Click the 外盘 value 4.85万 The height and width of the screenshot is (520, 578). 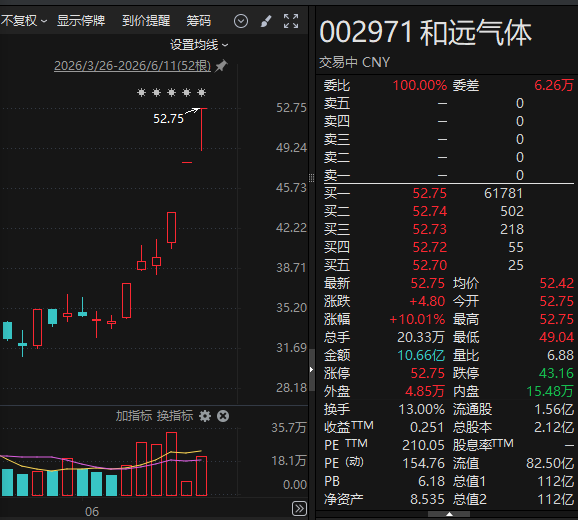click(x=425, y=391)
